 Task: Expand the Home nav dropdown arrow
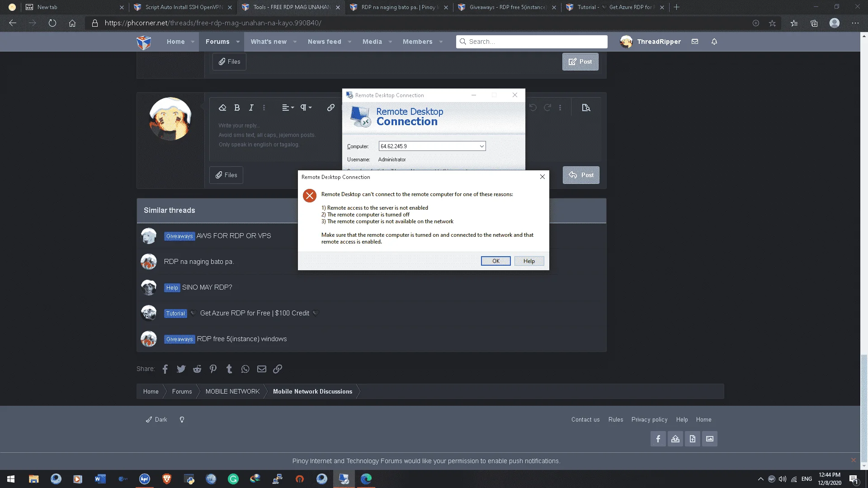[193, 42]
